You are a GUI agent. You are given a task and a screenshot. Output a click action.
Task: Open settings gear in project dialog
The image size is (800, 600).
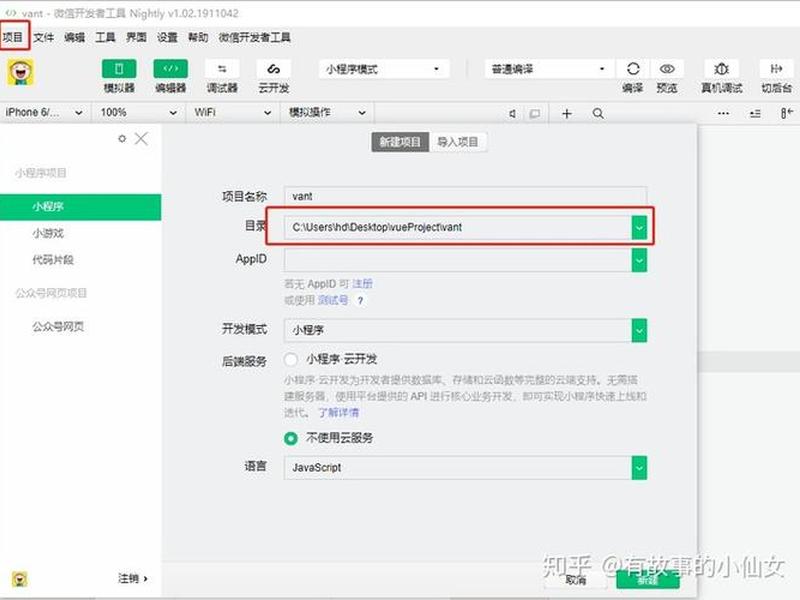(122, 138)
